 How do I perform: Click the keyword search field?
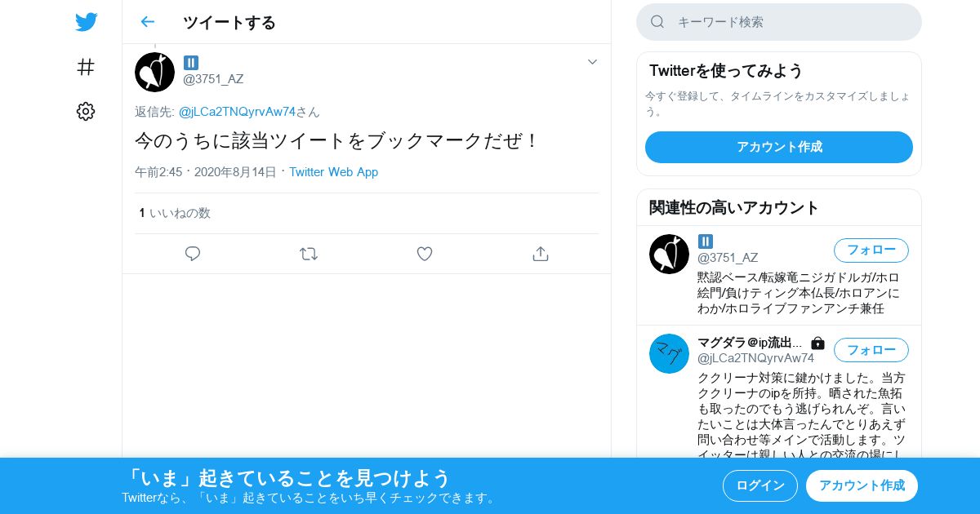click(x=779, y=22)
